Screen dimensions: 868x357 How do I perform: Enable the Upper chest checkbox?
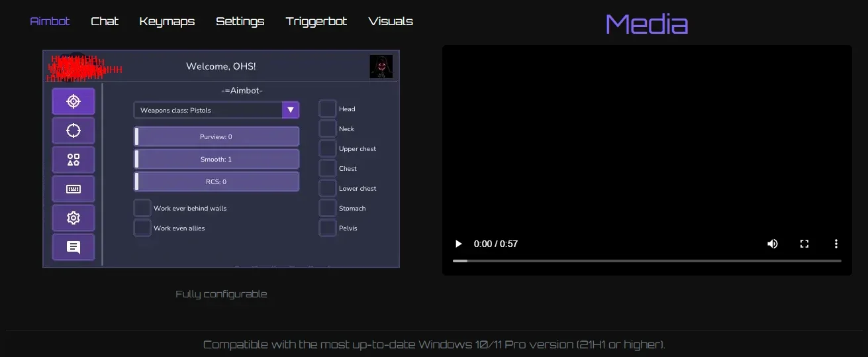click(x=328, y=148)
